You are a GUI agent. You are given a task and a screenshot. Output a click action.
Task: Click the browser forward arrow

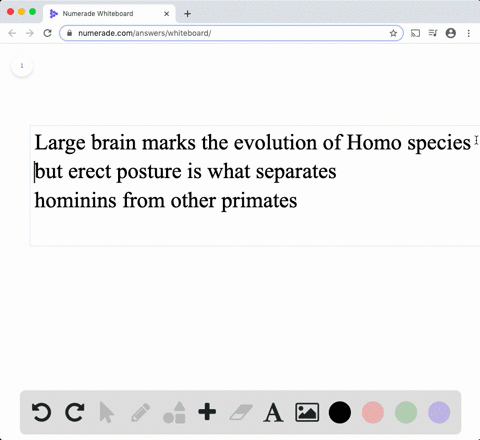click(x=30, y=33)
